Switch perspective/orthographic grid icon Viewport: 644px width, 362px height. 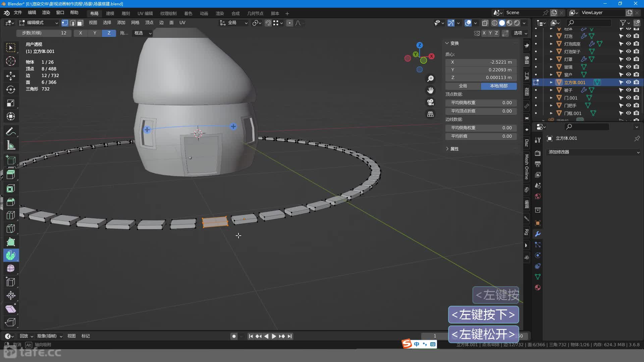point(430,114)
